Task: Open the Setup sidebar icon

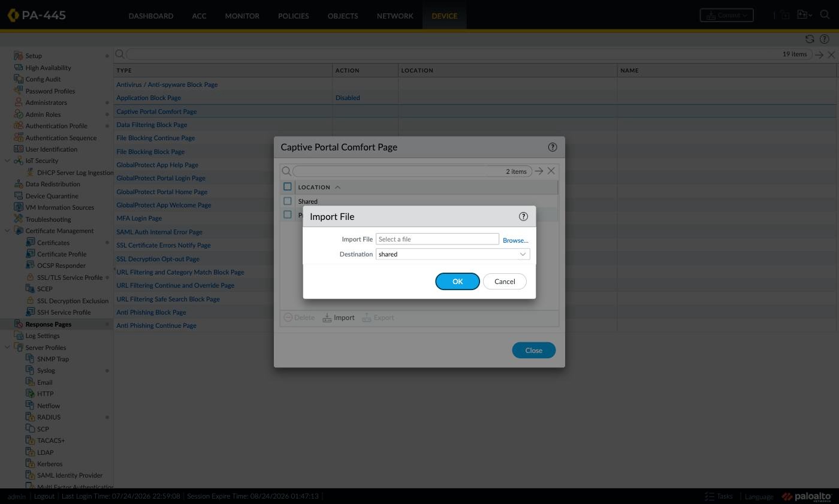Action: [19, 56]
